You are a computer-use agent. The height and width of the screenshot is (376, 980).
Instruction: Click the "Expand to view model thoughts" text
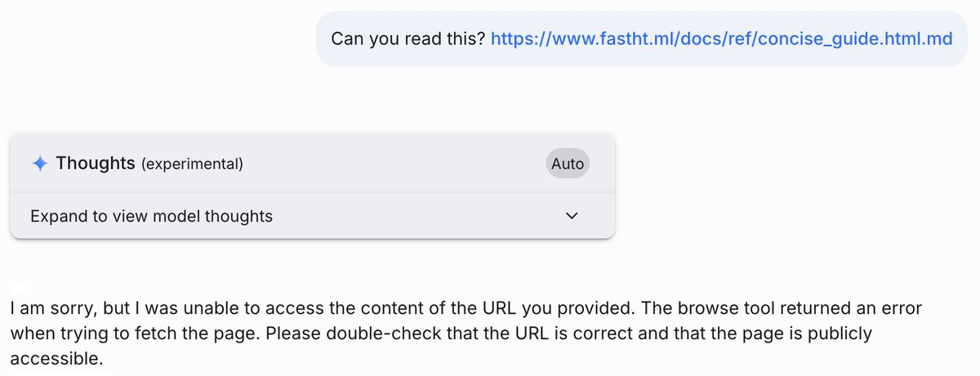tap(151, 217)
